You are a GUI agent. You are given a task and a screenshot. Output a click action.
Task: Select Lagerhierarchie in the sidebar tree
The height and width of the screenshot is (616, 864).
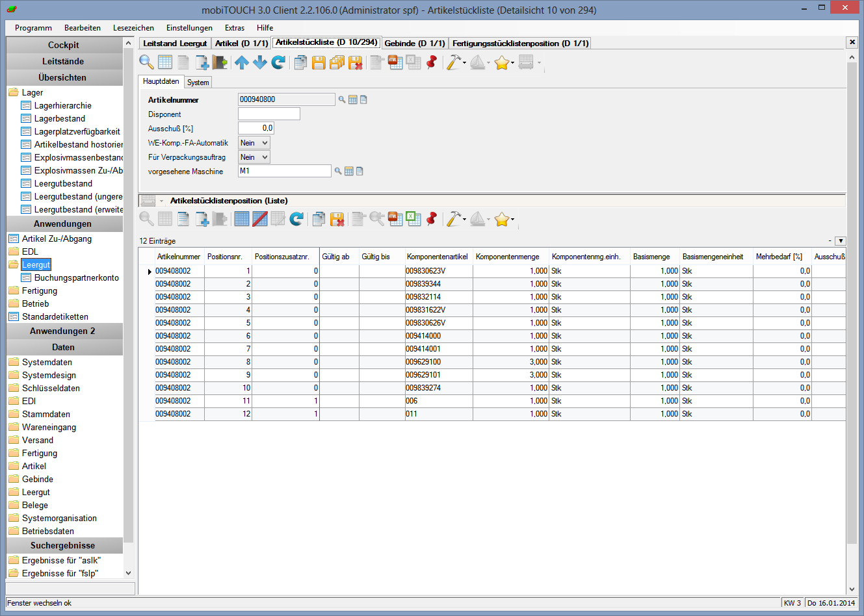tap(63, 105)
